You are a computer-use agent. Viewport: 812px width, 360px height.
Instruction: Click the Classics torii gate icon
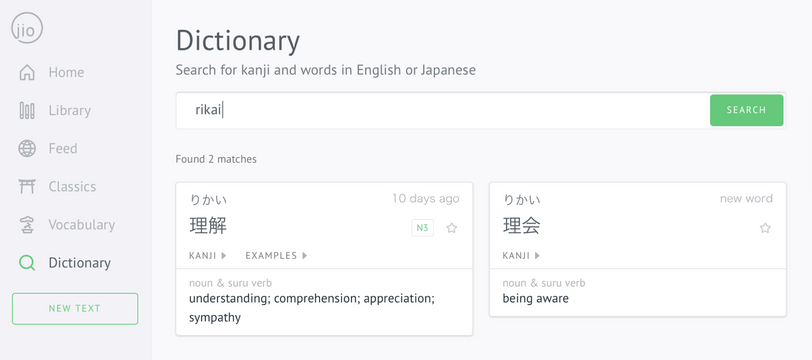click(27, 186)
